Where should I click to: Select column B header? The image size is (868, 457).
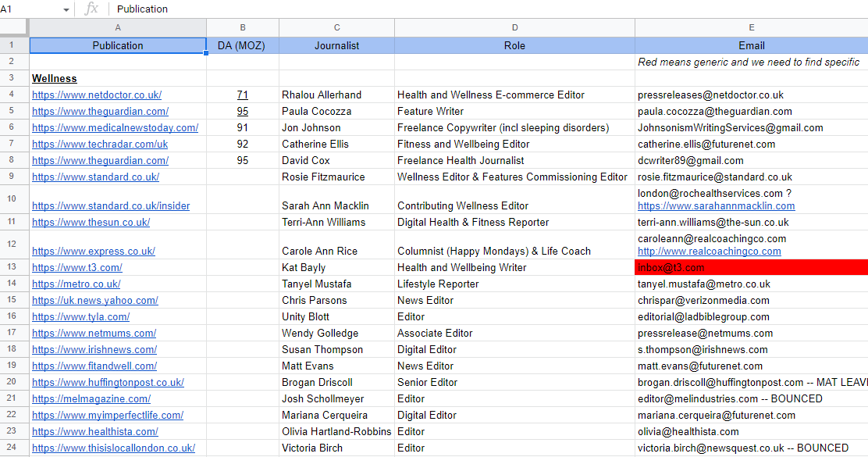coord(243,27)
